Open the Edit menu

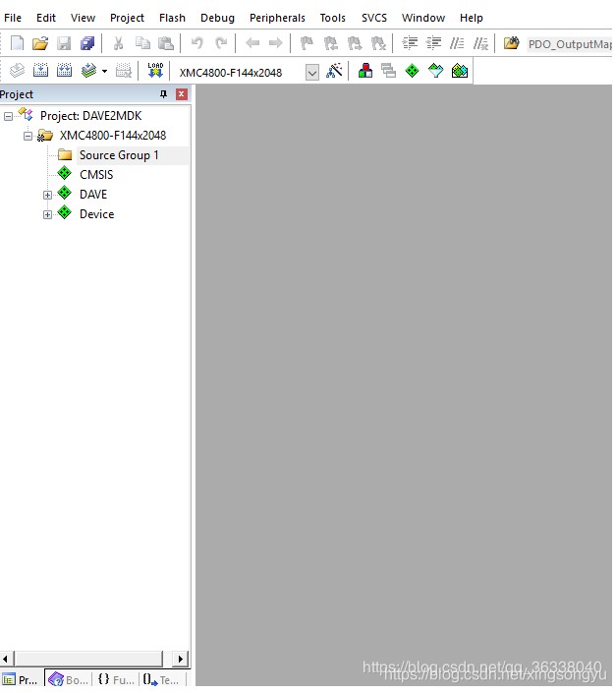(46, 18)
